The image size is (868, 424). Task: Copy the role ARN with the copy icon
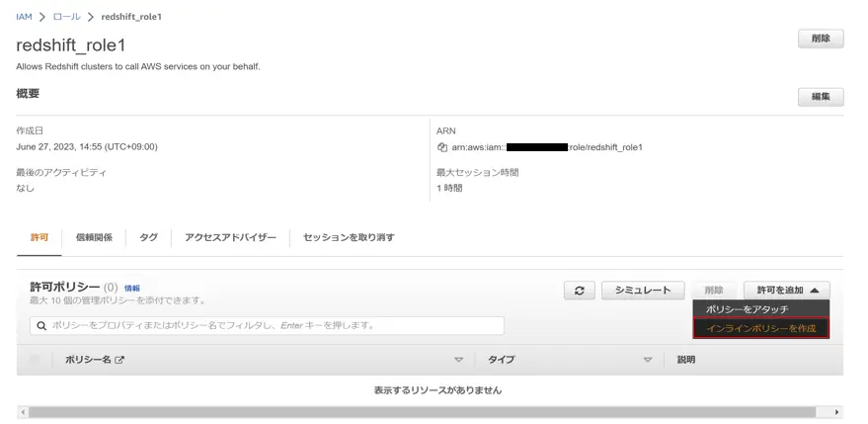(x=441, y=147)
